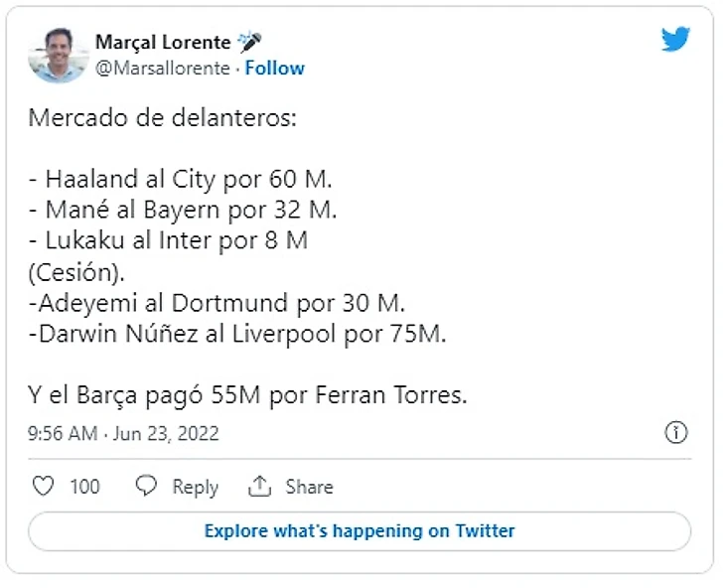Click the 'Mercado de delanteros:' line

click(x=162, y=119)
